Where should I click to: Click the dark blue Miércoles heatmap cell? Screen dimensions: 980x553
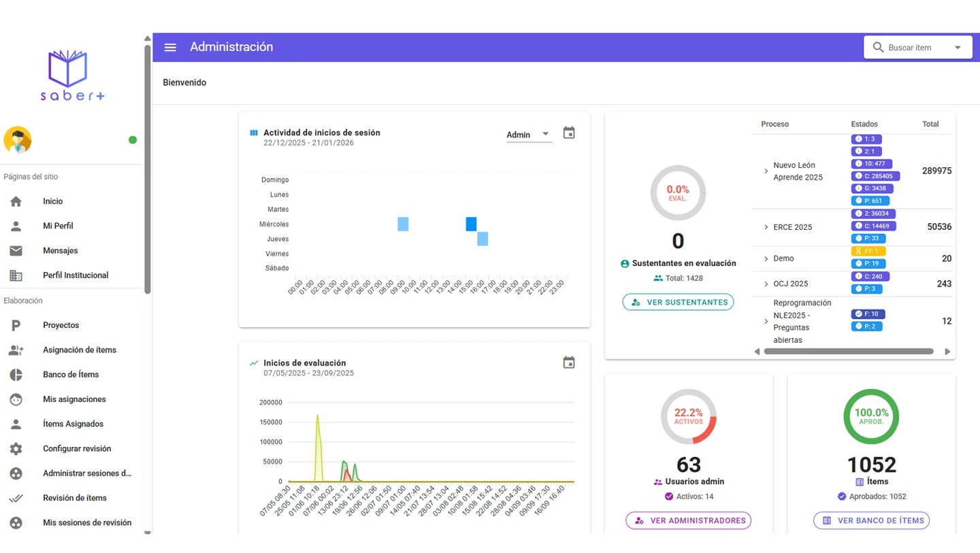(x=471, y=224)
